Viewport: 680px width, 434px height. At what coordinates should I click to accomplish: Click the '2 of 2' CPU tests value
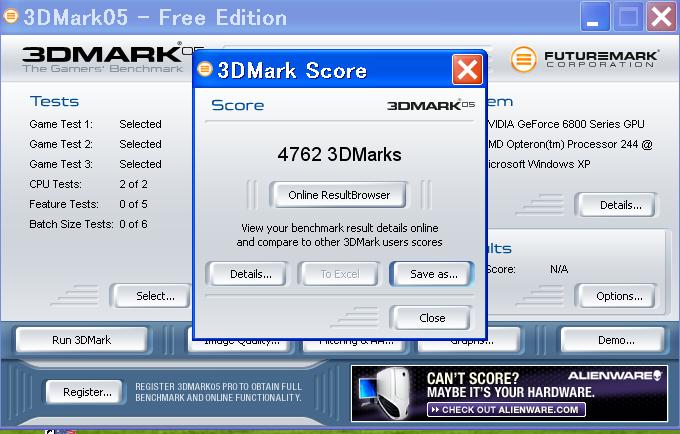(134, 184)
